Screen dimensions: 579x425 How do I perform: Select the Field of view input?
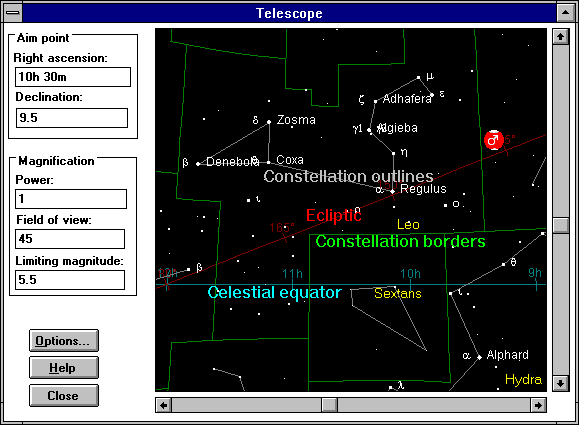coord(70,239)
